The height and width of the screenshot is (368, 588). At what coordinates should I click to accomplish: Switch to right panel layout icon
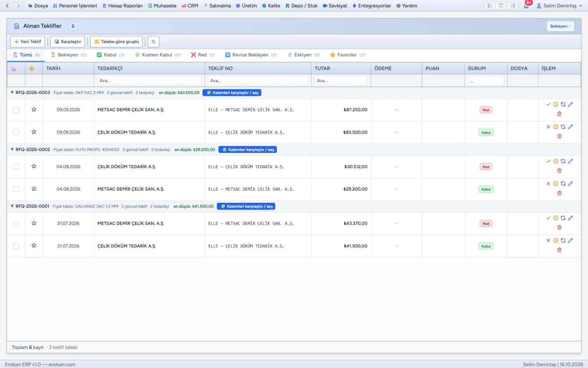coord(512,6)
